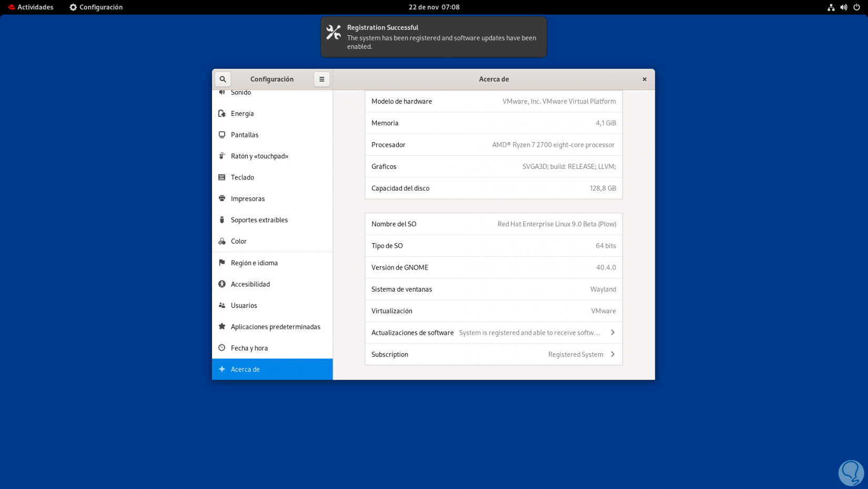Go to Soportes extraíbles settings
868x489 pixels.
[x=272, y=220]
